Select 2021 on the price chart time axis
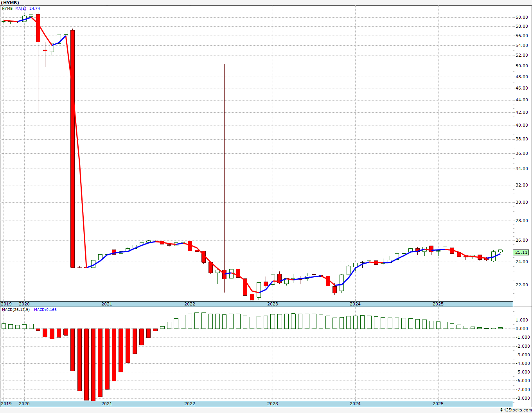 pyautogui.click(x=107, y=304)
